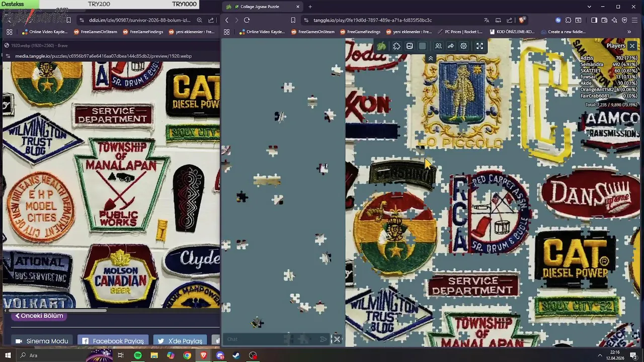
Task: Expand the chat panel icon
Action: click(x=337, y=339)
